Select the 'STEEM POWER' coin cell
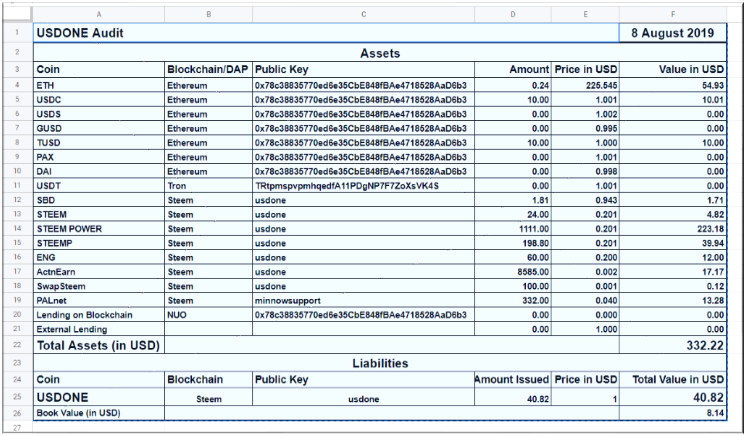The width and height of the screenshot is (746, 436). click(99, 228)
